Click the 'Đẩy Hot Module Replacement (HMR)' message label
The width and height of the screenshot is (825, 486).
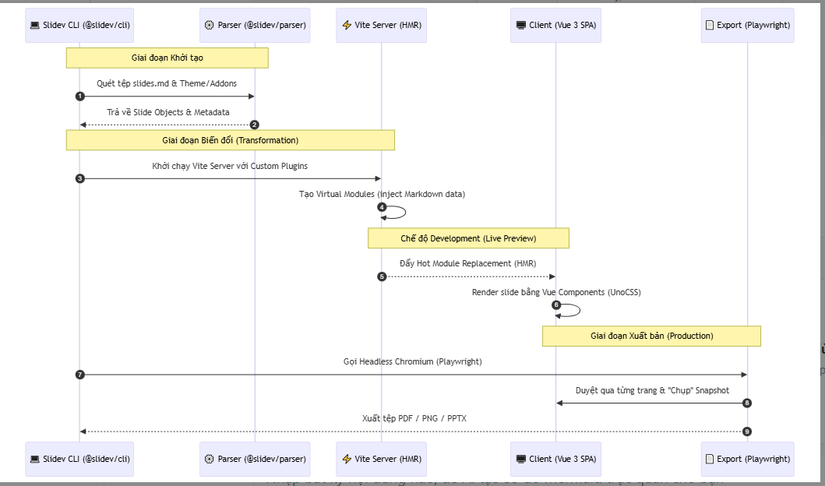(x=468, y=263)
